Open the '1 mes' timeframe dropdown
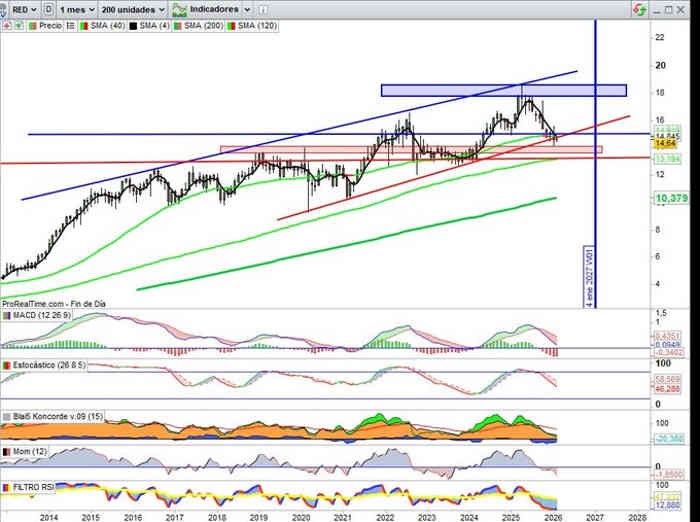This screenshot has width=700, height=522. click(x=77, y=8)
